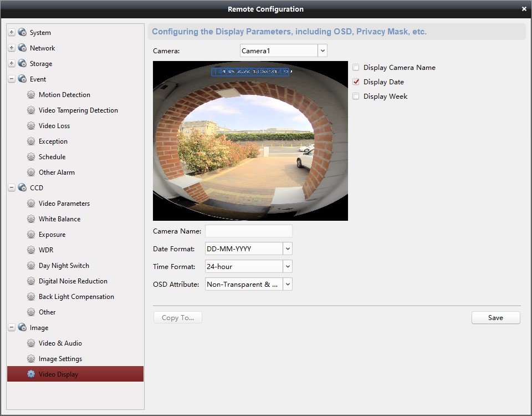Enable the Display Camera Name checkbox
The height and width of the screenshot is (416, 532).
(x=355, y=67)
